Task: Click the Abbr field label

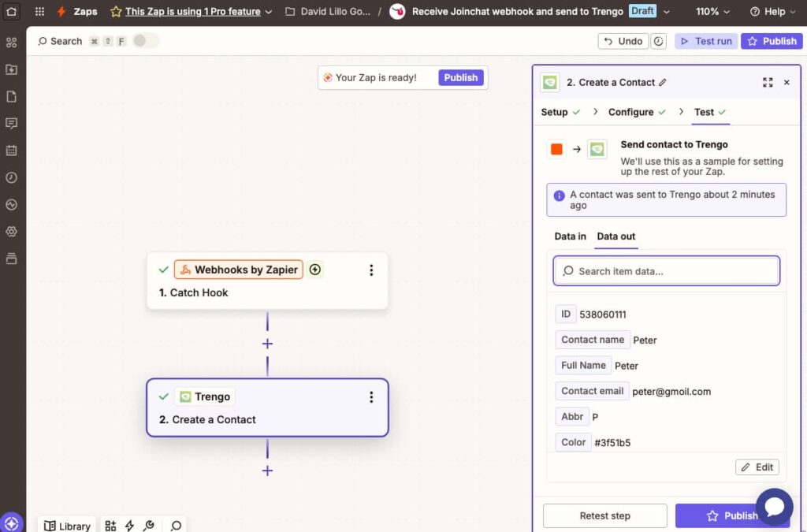Action: pos(572,416)
